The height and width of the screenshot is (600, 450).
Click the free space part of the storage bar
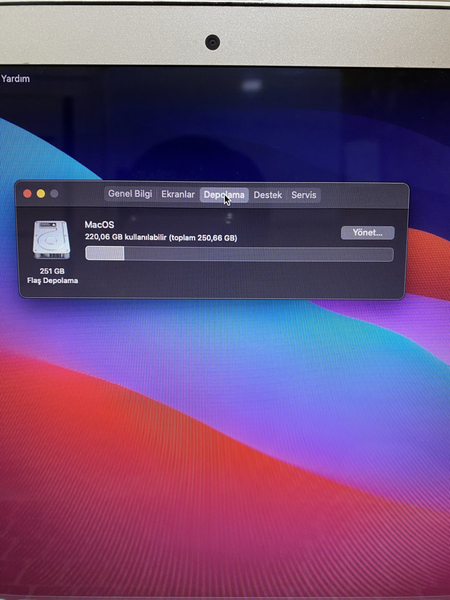coord(259,254)
